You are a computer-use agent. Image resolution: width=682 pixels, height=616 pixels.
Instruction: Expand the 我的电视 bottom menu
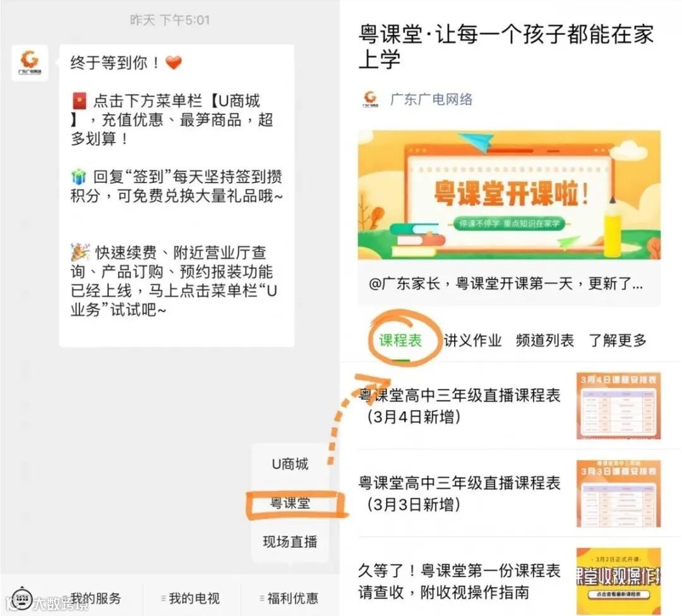[191, 598]
